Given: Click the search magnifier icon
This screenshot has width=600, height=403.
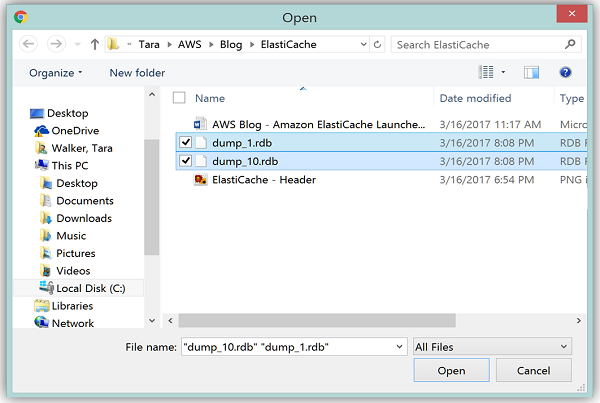Looking at the screenshot, I should tap(571, 45).
